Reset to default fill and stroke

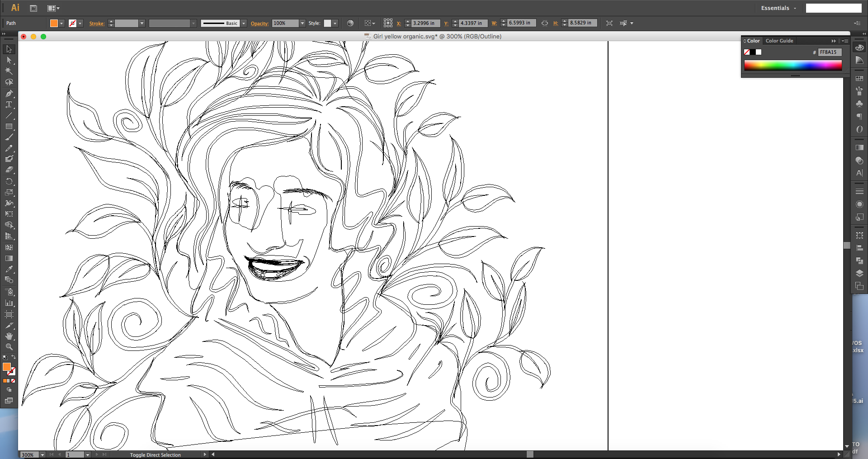pos(5,357)
